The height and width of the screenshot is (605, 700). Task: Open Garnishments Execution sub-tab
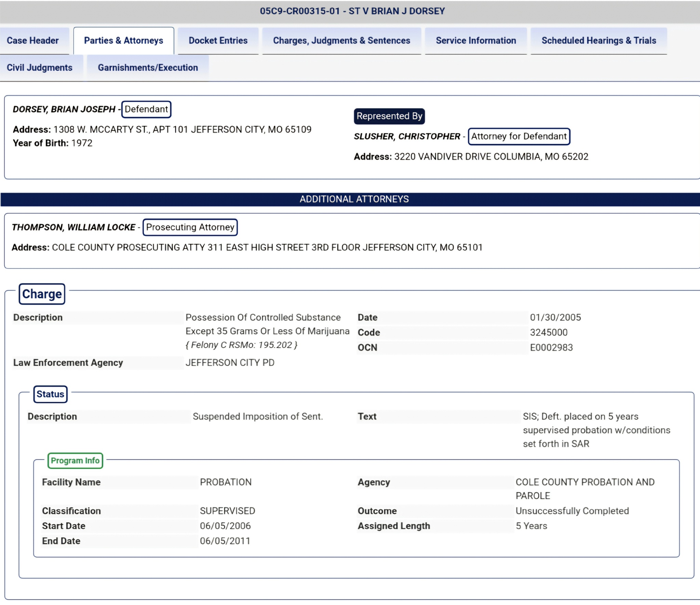click(148, 67)
